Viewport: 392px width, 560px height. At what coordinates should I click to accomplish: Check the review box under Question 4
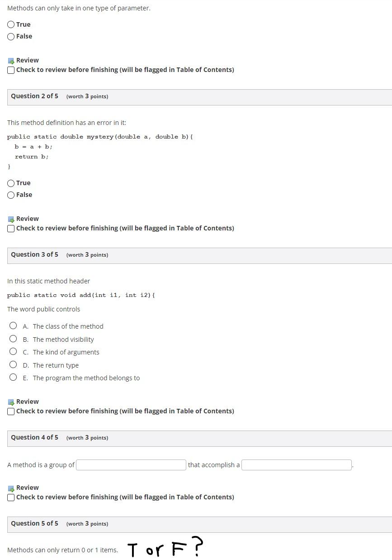click(x=10, y=497)
